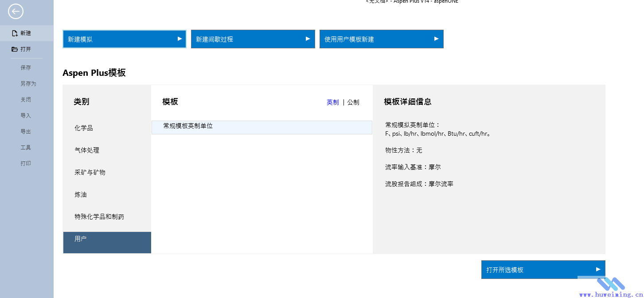Click the 物性方法：无 detail text

404,151
